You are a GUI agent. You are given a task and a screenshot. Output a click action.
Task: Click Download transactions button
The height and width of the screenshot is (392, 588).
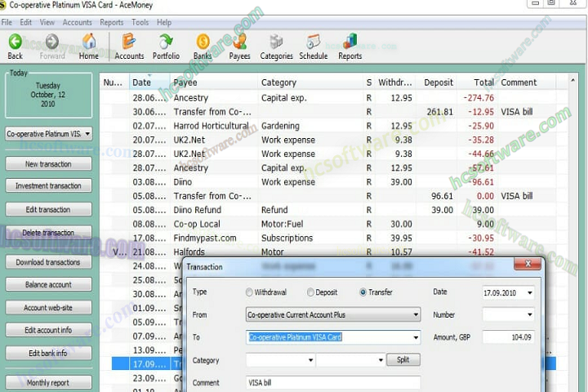48,262
